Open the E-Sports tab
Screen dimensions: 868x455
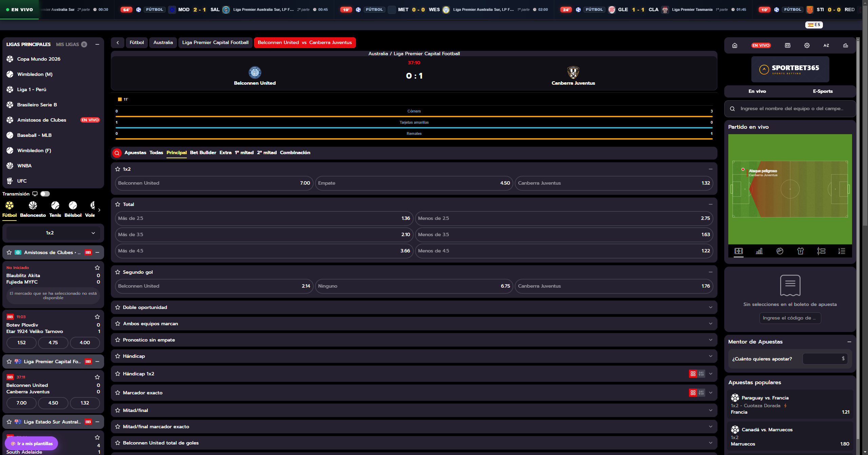(x=823, y=91)
